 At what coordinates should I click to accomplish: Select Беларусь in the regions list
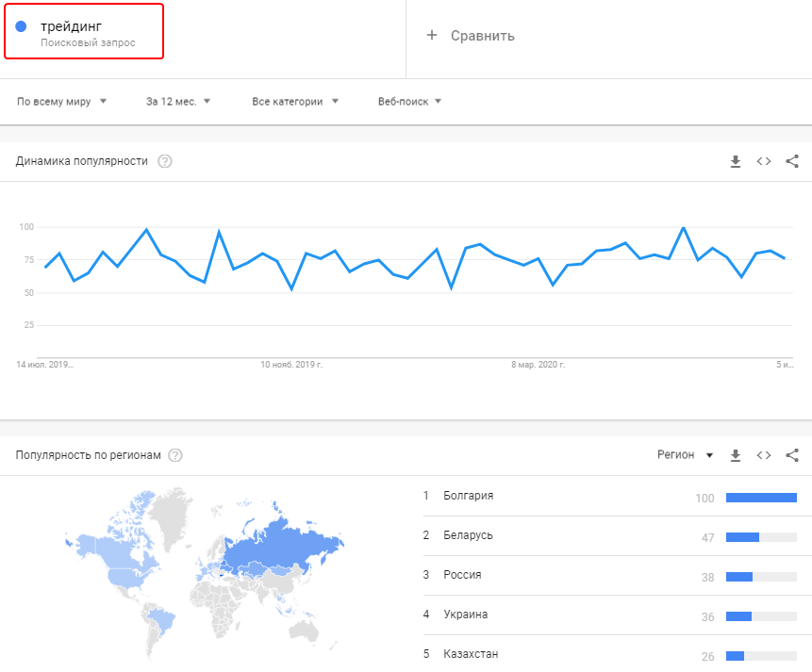(468, 535)
